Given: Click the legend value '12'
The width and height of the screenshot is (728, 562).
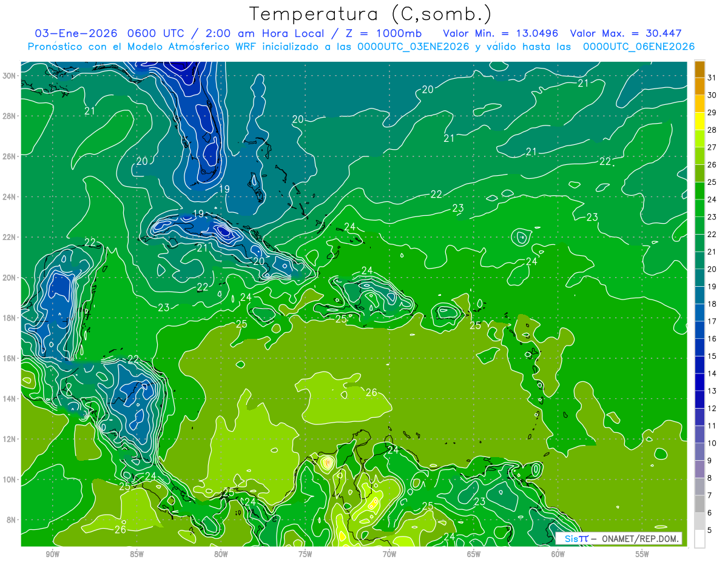Looking at the screenshot, I should pos(712,409).
